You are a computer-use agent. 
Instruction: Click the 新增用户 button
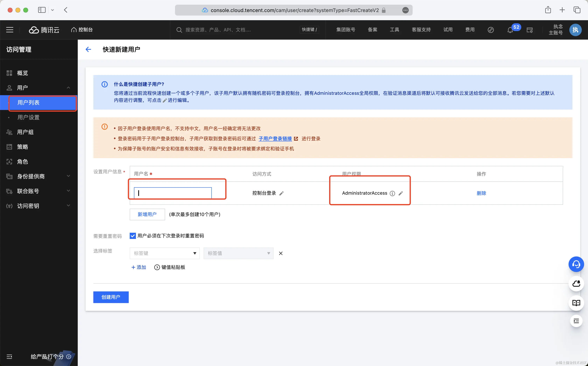pyautogui.click(x=147, y=214)
